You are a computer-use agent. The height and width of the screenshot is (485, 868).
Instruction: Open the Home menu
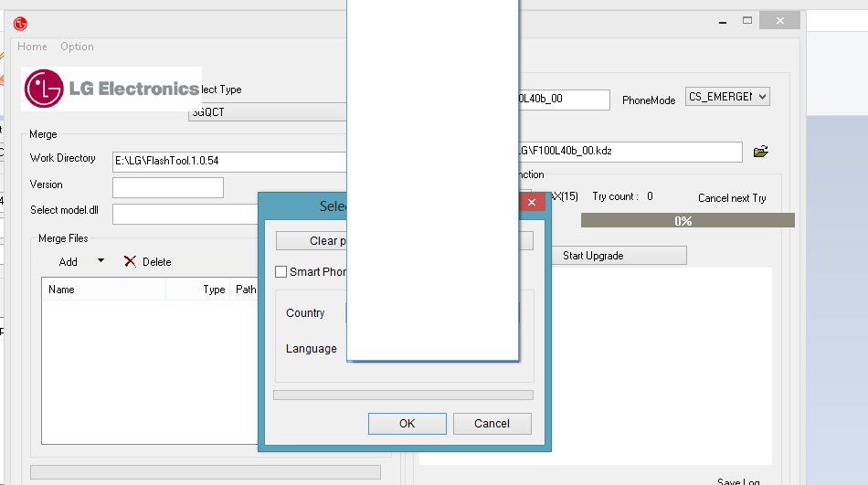coord(32,47)
